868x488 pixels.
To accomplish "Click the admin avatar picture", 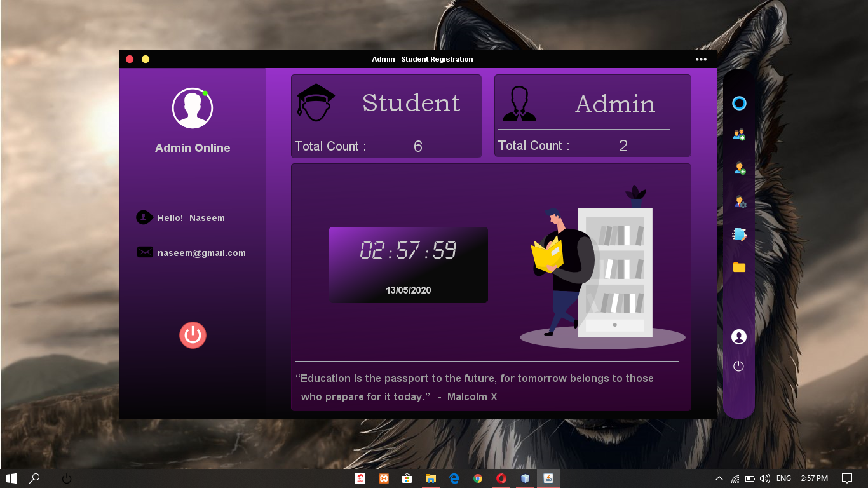I will [x=193, y=107].
